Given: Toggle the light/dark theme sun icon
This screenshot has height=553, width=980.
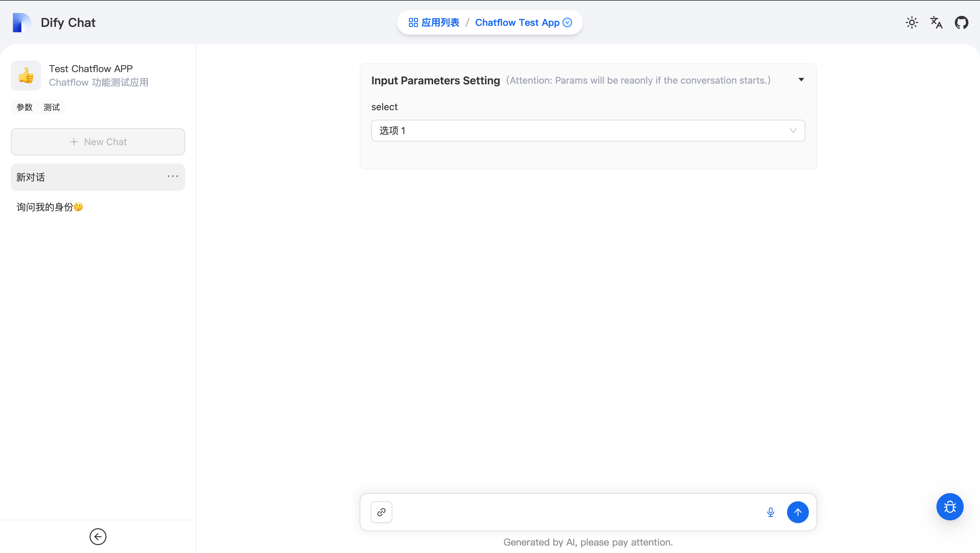Looking at the screenshot, I should click(912, 22).
